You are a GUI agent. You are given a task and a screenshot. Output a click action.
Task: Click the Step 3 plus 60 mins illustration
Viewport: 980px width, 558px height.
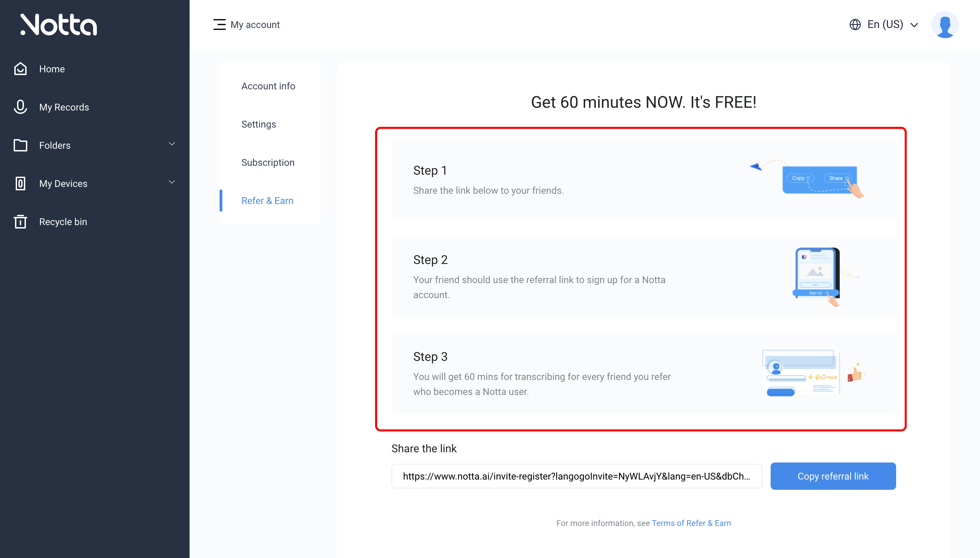tap(813, 373)
